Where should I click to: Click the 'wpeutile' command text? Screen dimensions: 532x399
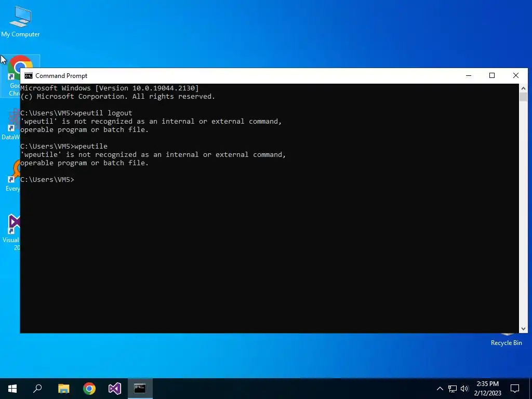pos(91,146)
